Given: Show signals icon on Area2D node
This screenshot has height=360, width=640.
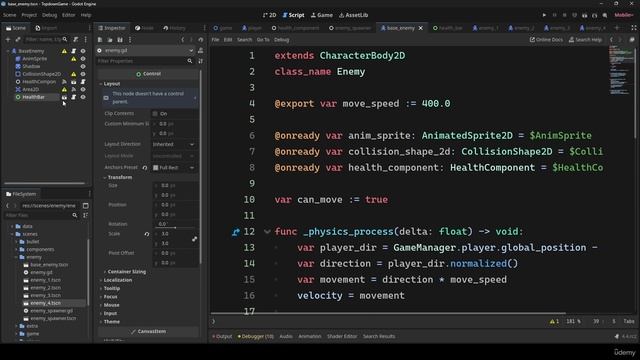Looking at the screenshot, I should 73,89.
